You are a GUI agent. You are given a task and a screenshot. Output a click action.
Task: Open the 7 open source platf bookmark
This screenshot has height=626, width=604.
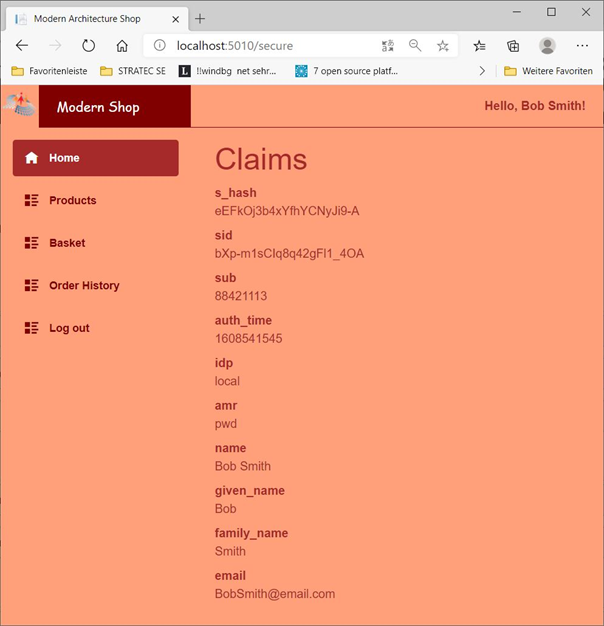tap(347, 71)
